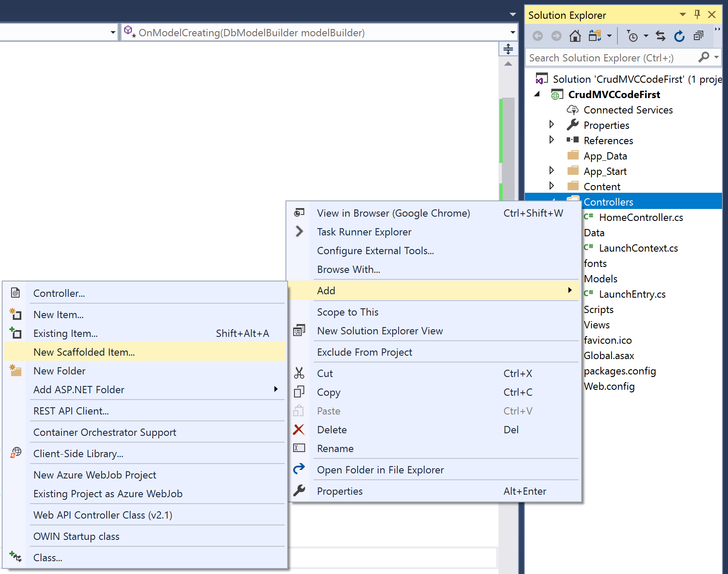Expand the Properties node in the tree
728x574 pixels.
[551, 125]
